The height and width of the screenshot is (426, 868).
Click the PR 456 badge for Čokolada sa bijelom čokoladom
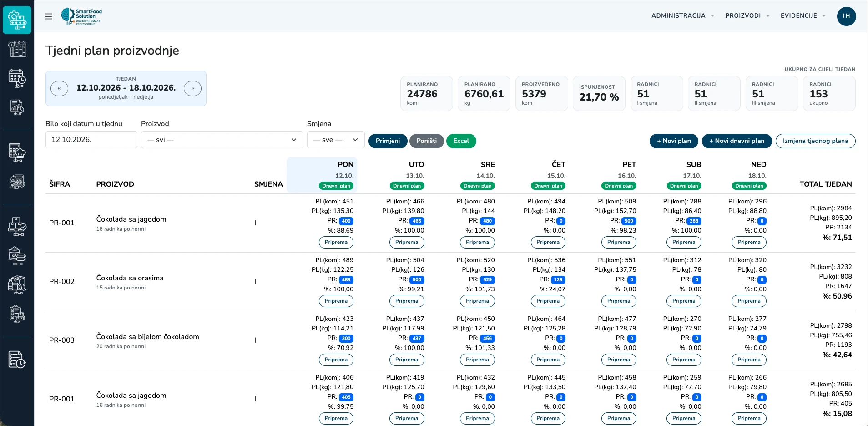click(x=487, y=339)
